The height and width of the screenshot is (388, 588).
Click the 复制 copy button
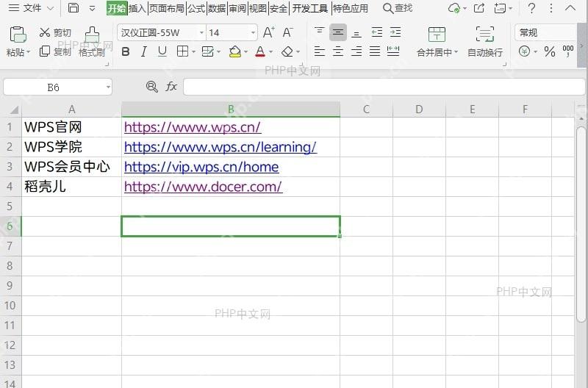pos(55,51)
